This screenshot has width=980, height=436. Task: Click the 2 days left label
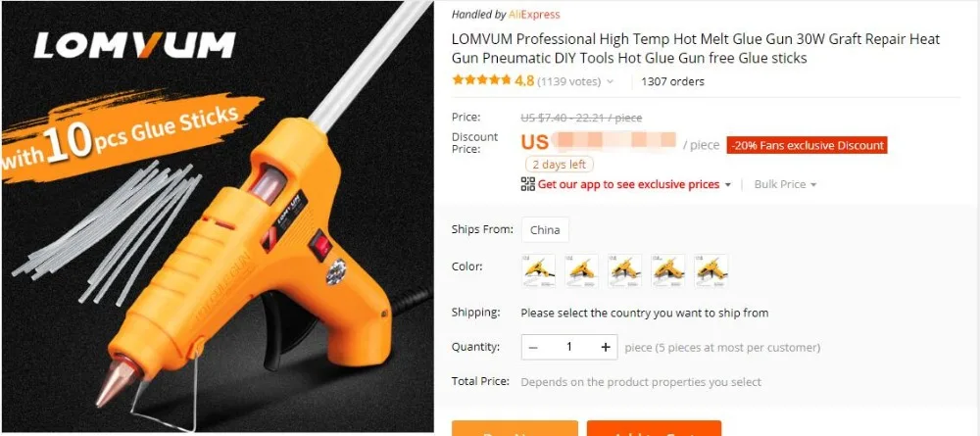pos(560,165)
